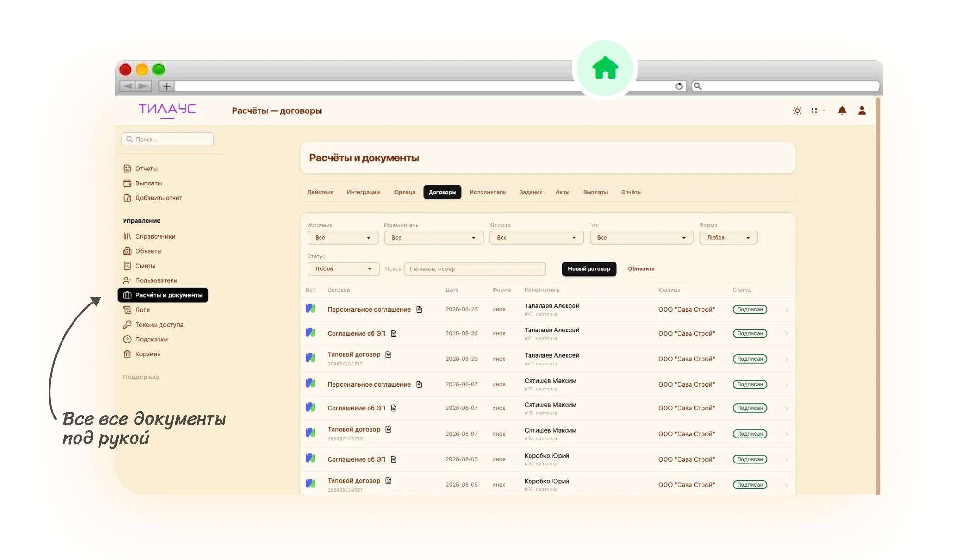
Task: Open the Коробко Юрий Соглашение об ЭП row chevron
Action: point(787,460)
